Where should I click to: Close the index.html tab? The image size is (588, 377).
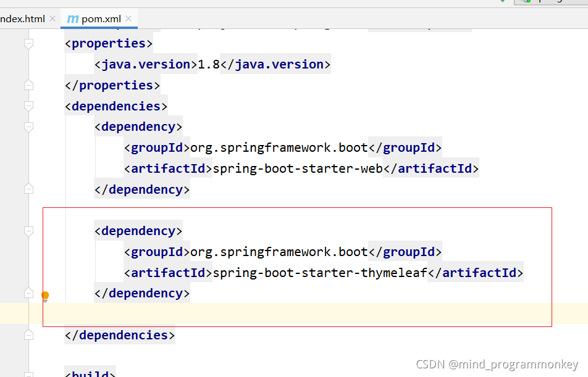click(52, 19)
